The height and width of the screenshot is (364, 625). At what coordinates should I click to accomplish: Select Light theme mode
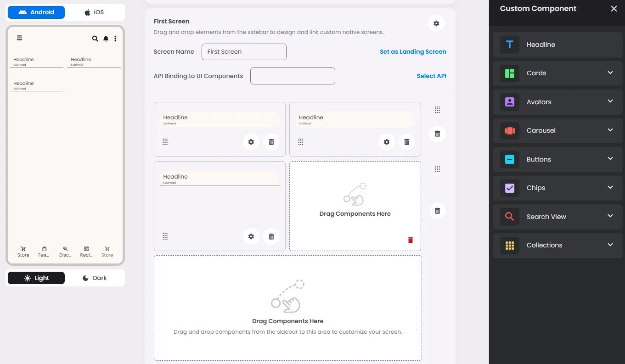36,278
